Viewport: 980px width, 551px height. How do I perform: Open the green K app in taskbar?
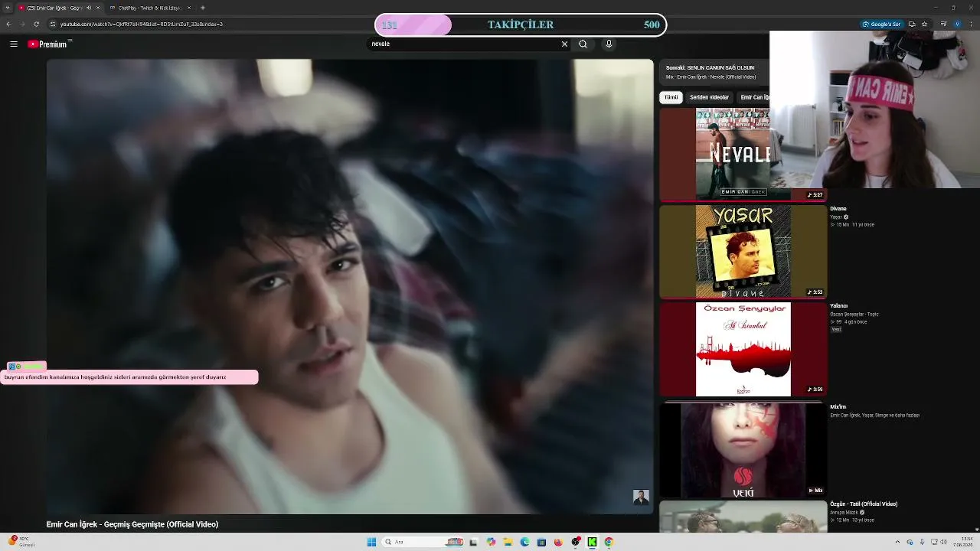pos(592,542)
